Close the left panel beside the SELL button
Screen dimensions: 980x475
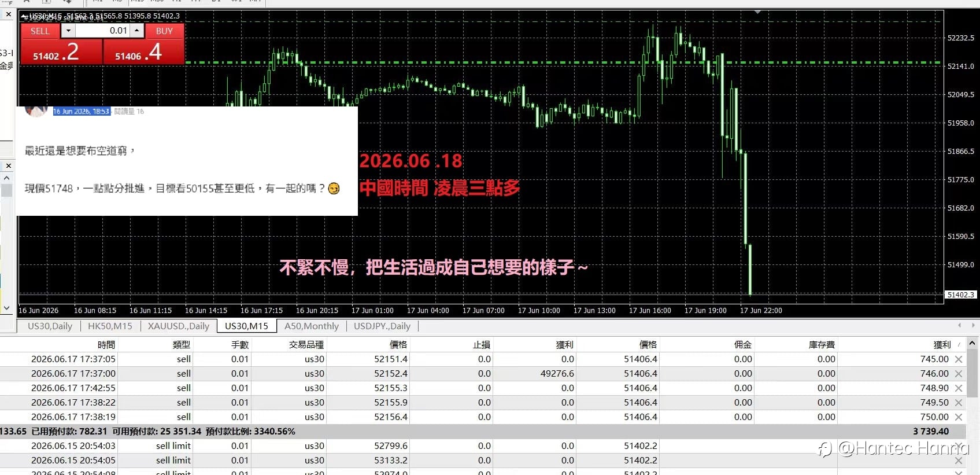(8, 14)
